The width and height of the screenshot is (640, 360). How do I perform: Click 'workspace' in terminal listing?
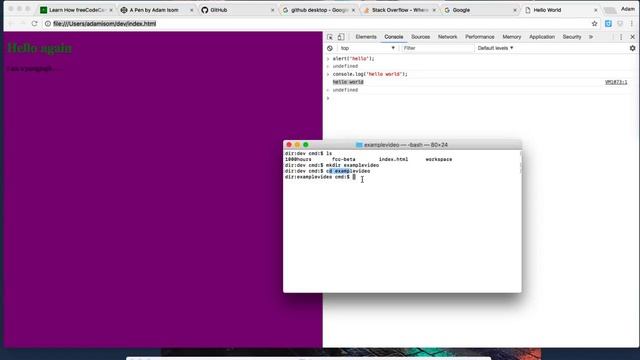tap(439, 159)
